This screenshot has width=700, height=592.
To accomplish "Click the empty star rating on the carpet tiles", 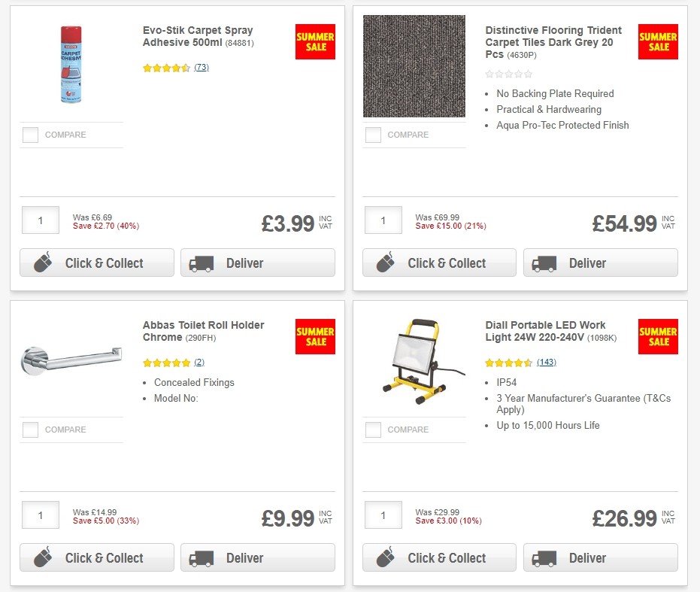I will [x=508, y=74].
